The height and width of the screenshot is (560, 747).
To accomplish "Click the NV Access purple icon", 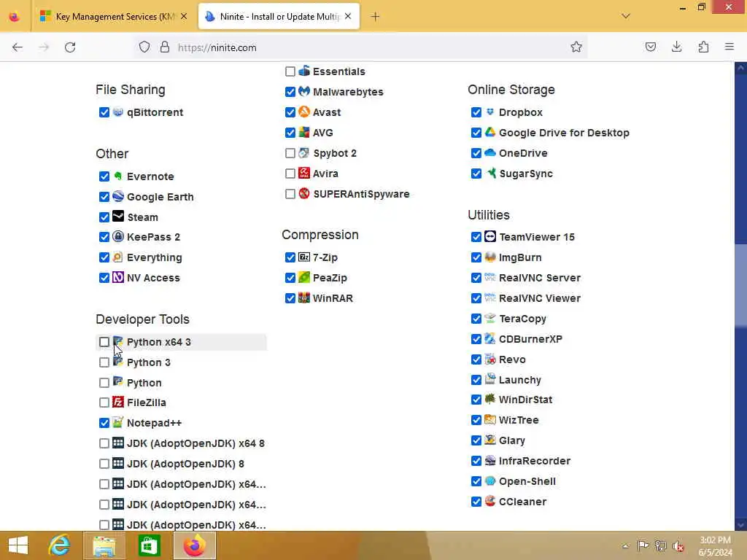I will point(118,277).
